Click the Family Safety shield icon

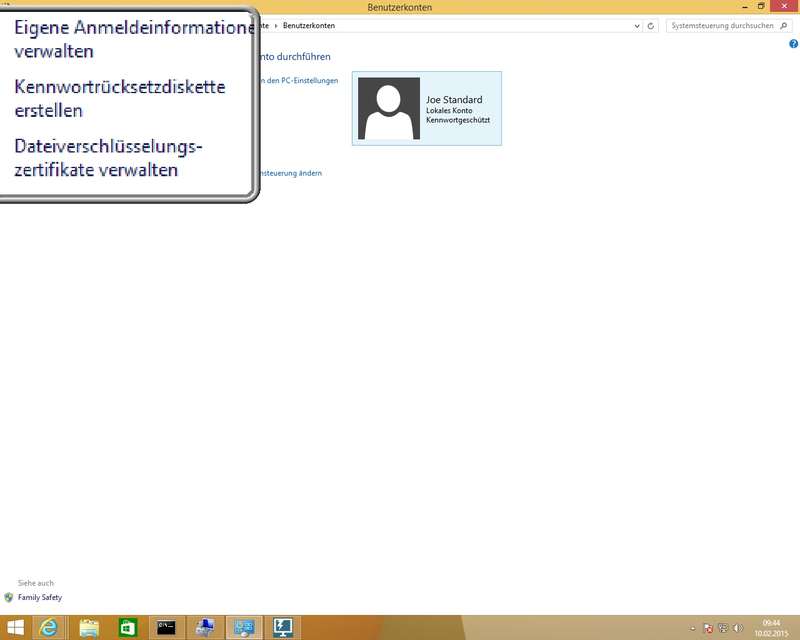pyautogui.click(x=9, y=597)
